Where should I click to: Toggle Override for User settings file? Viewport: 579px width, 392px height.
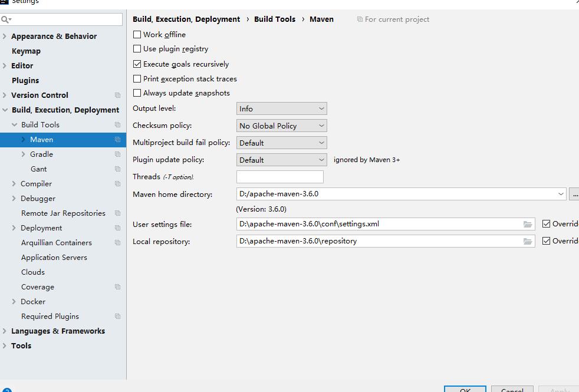(x=546, y=223)
